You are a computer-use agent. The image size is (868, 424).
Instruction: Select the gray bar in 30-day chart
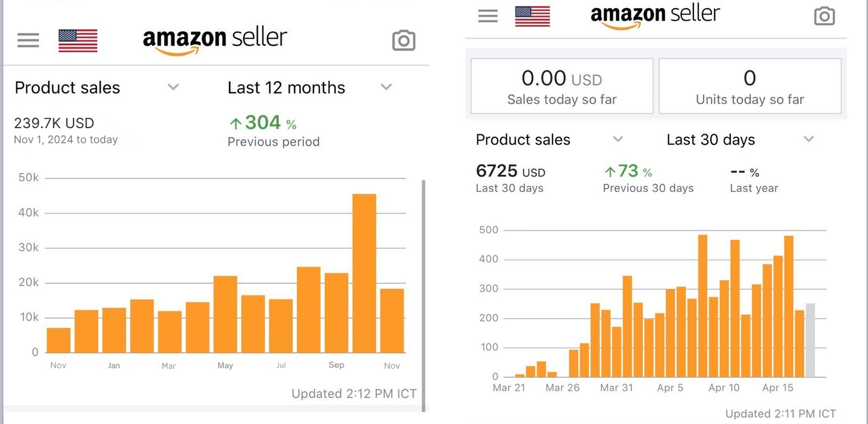tap(810, 340)
